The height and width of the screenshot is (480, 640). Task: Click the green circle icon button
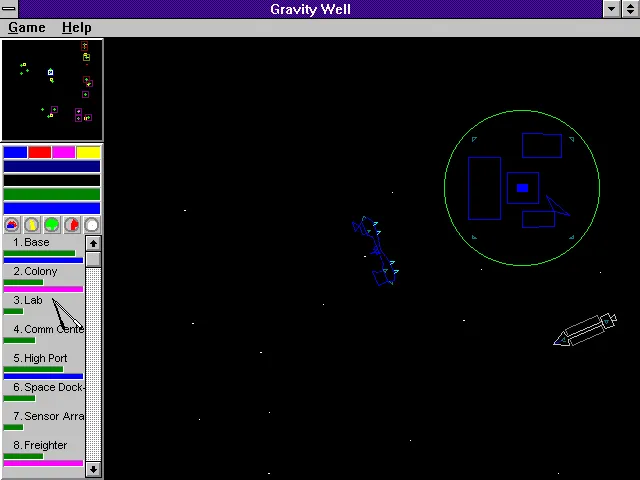[x=52, y=225]
